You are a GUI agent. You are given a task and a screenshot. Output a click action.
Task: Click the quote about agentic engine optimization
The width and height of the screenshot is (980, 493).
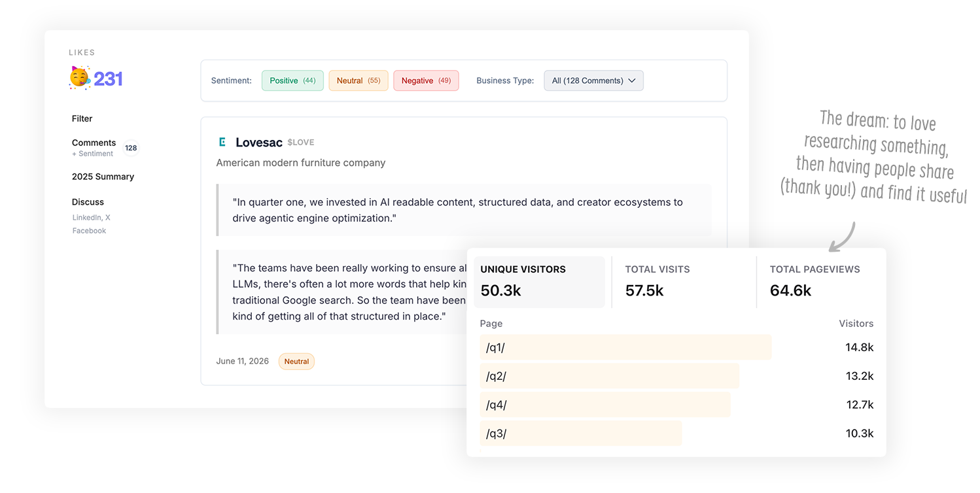(464, 210)
